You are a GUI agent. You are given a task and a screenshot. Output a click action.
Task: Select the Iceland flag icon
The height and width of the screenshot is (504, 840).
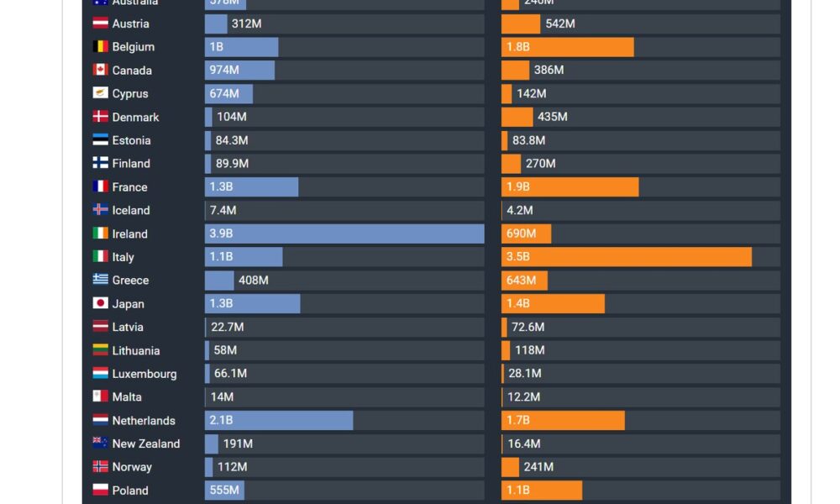click(100, 209)
